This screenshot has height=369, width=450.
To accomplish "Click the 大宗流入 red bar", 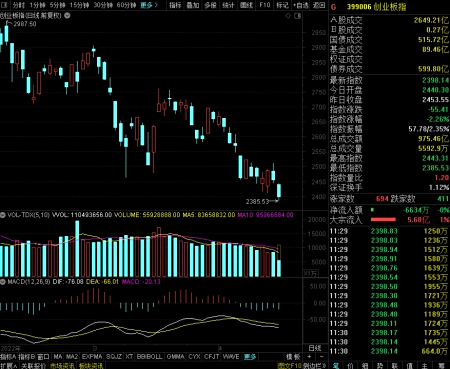I will click(x=383, y=220).
